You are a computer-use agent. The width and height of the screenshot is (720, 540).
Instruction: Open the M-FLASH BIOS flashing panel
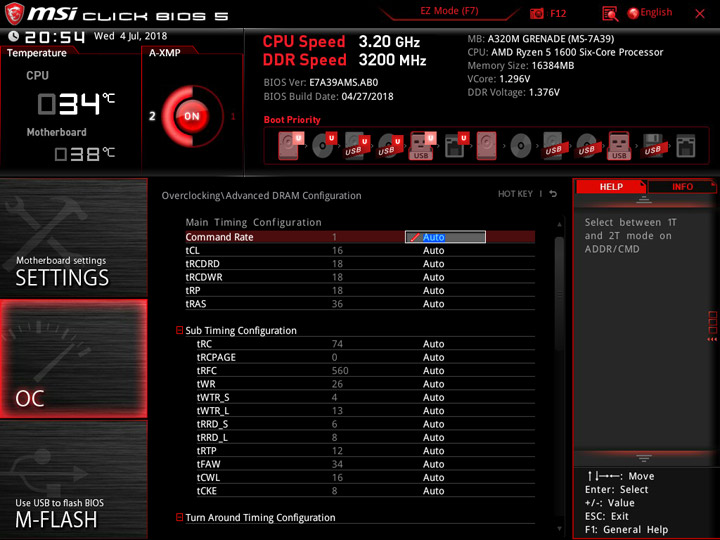(73, 479)
